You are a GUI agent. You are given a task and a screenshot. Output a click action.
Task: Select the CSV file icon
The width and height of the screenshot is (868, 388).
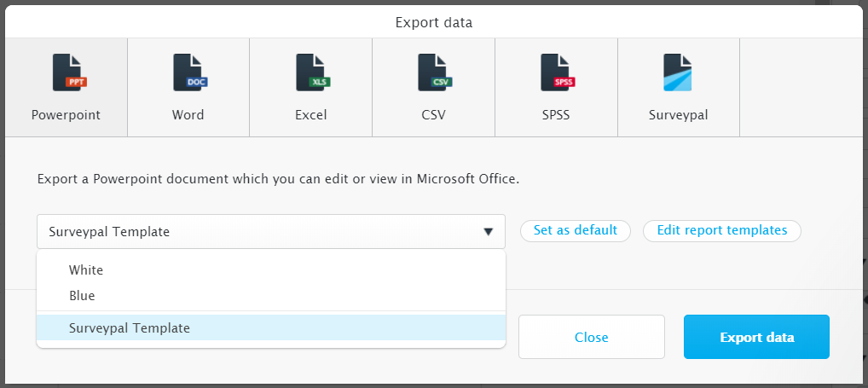coord(435,72)
